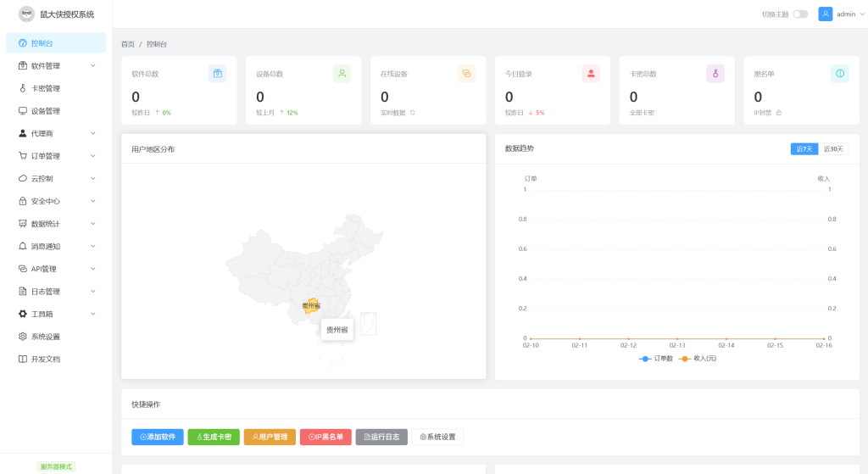Click the 快捷操作 section title
Viewport: 868px width, 474px height.
(146, 404)
